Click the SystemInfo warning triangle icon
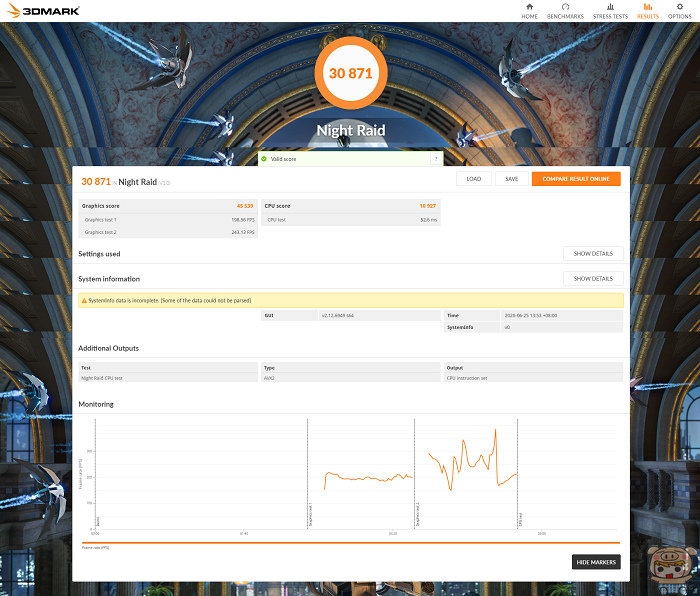 pyautogui.click(x=84, y=300)
